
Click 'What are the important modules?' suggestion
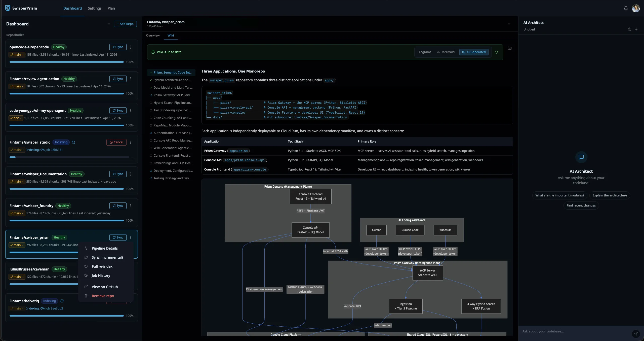point(560,195)
